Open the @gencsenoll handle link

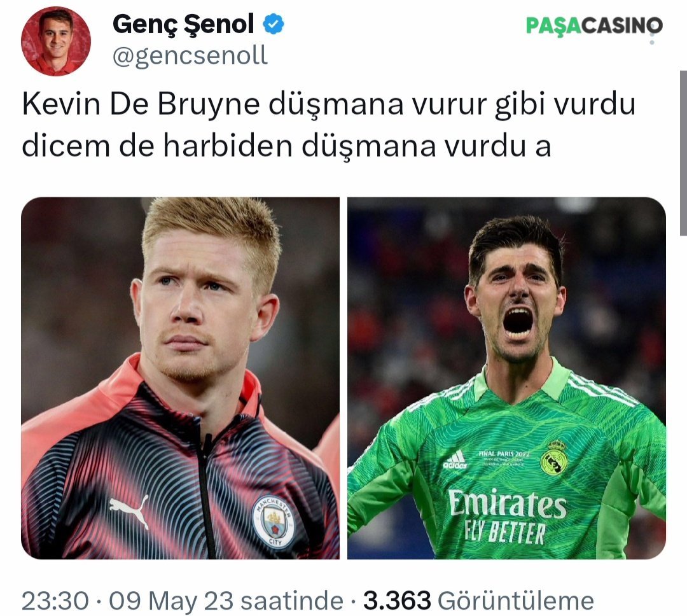190,57
